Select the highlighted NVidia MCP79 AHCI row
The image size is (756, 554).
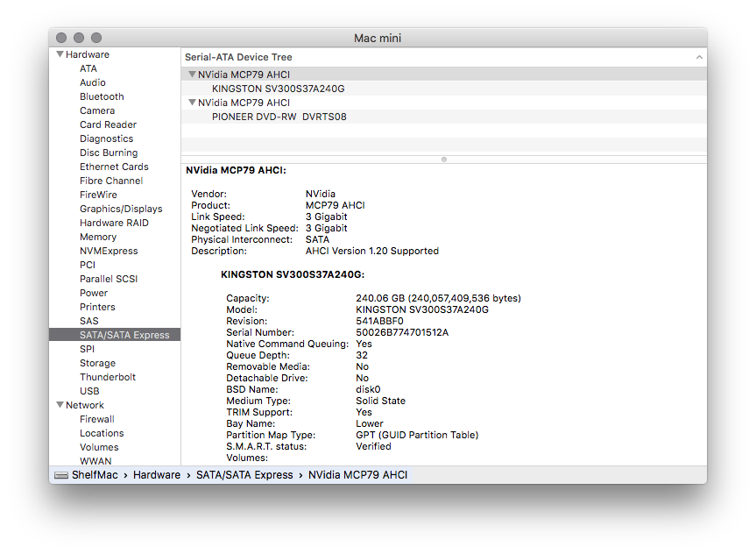[444, 75]
